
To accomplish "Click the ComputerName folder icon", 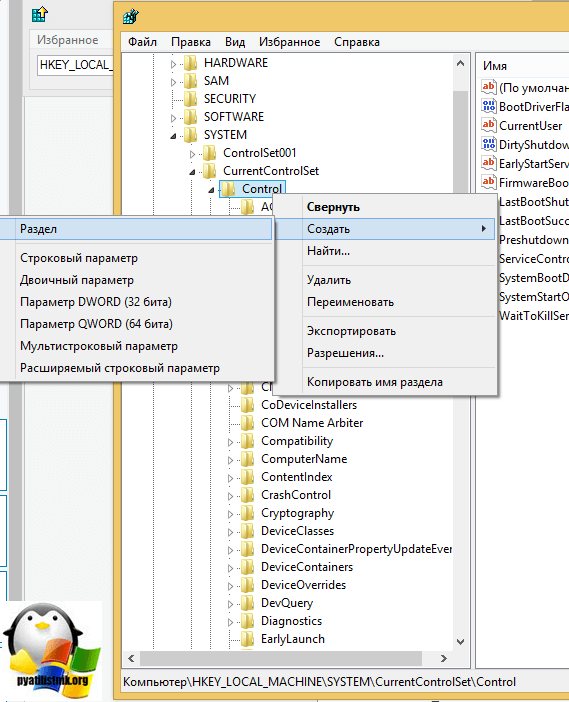I will click(248, 459).
